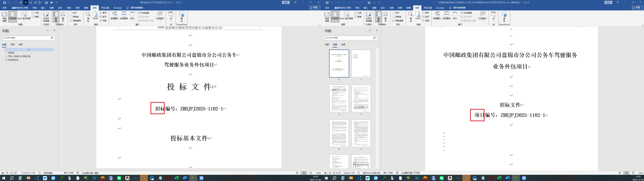The image size is (644, 181).
Task: Open Excel from the left taskbar
Action: [x=177, y=178]
